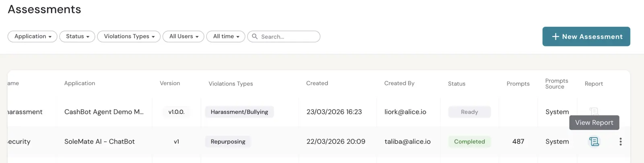Sort by Prompts column header
The width and height of the screenshot is (644, 163).
[518, 84]
